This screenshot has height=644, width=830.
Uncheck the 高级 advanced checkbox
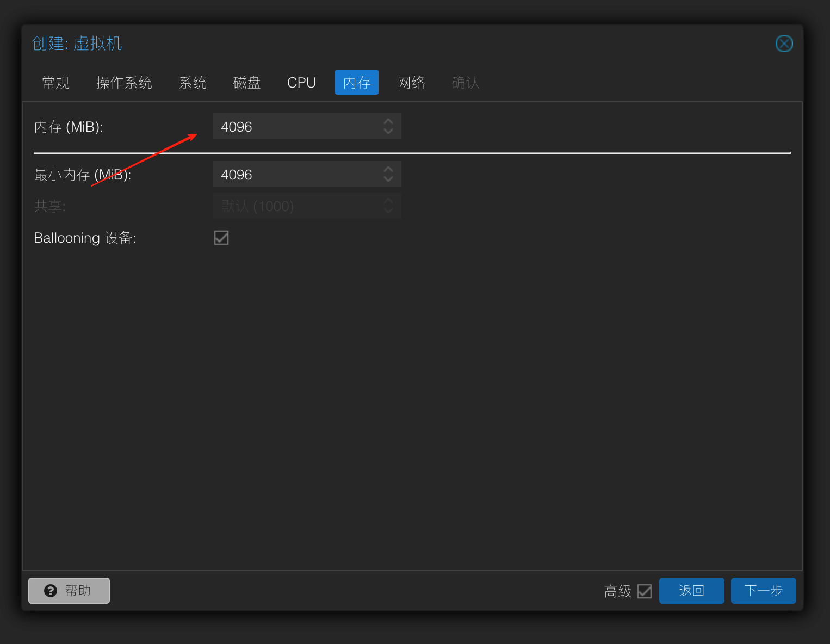coord(645,591)
